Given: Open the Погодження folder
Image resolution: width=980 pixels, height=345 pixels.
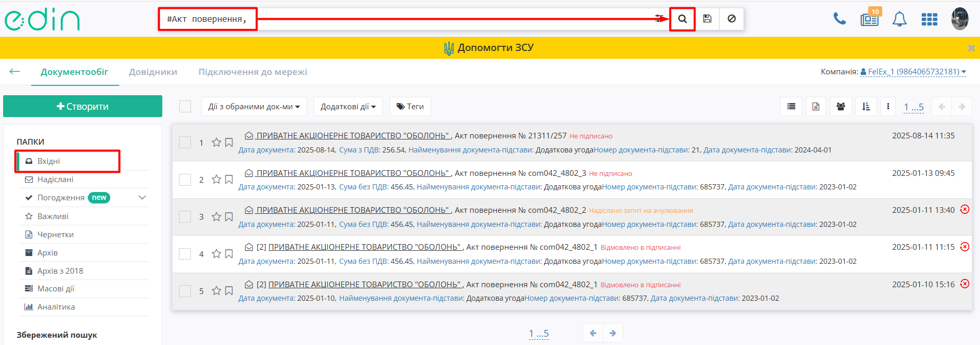Looking at the screenshot, I should 61,198.
